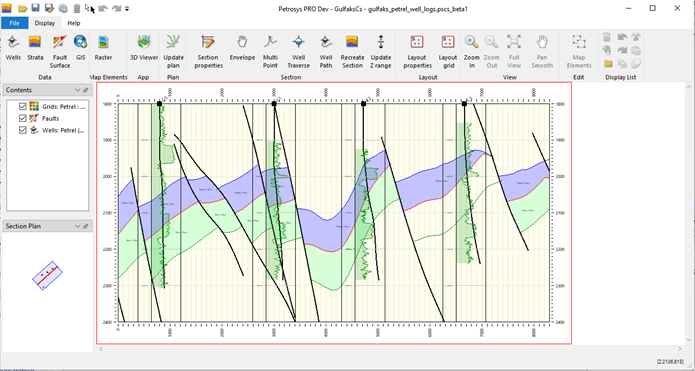Click the save disk icon in quick access toolbar
Image resolution: width=695 pixels, height=371 pixels.
point(35,8)
